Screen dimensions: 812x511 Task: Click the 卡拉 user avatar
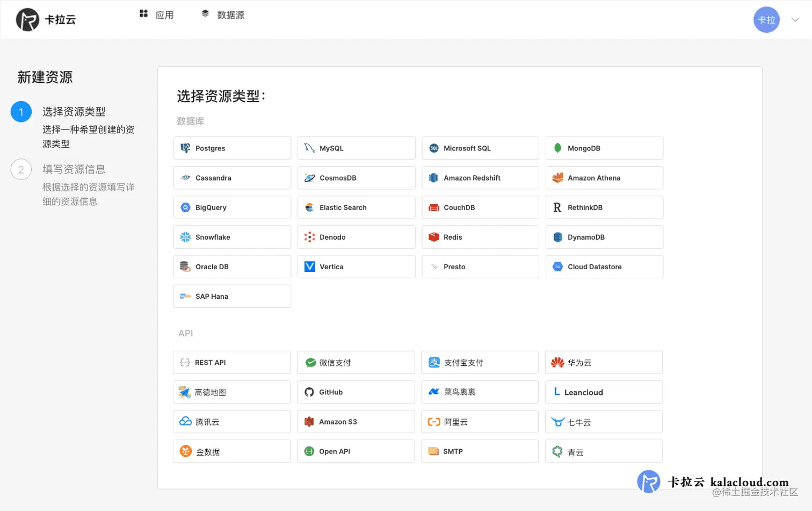[x=766, y=20]
